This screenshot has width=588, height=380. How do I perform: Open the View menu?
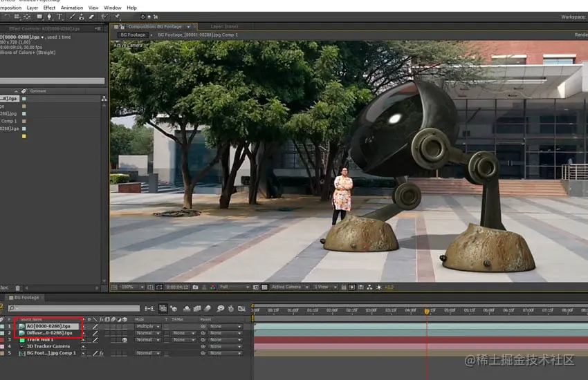[93, 8]
